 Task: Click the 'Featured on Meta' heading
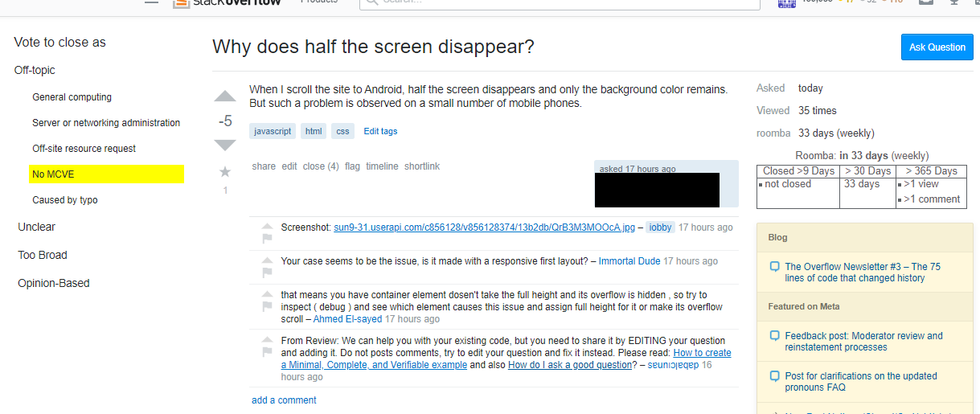click(804, 306)
